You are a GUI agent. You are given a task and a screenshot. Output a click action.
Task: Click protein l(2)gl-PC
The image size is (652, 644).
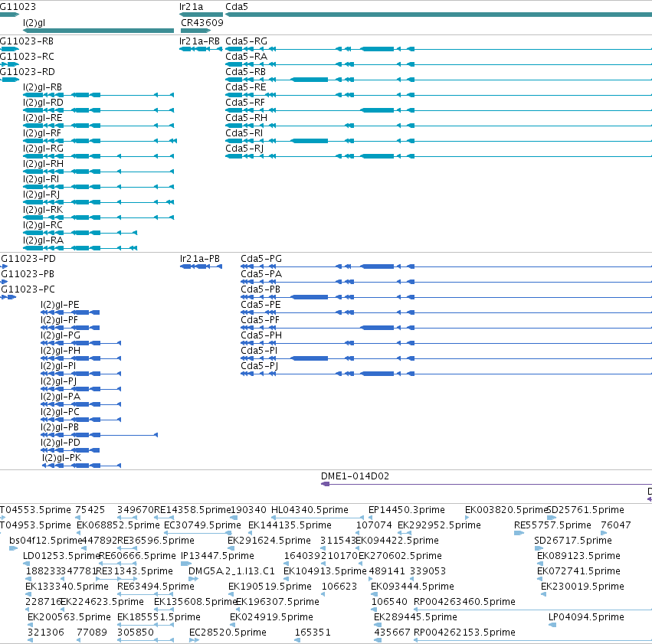point(80,420)
